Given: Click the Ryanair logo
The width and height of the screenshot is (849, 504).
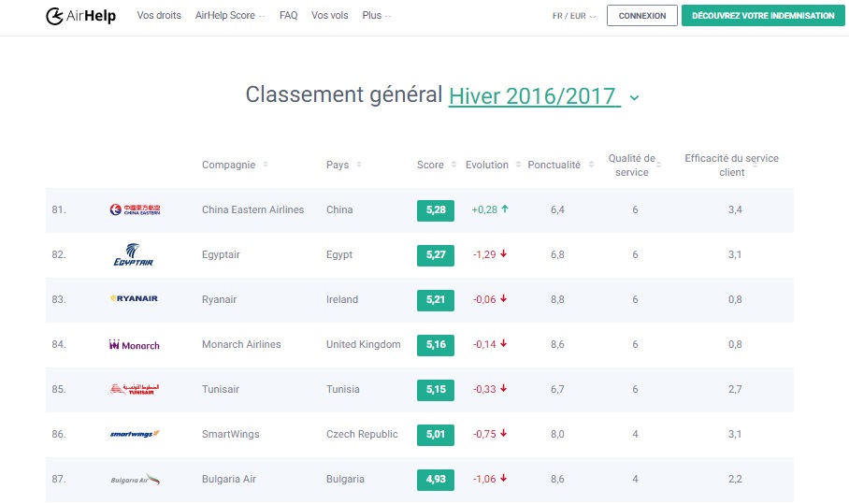Looking at the screenshot, I should pyautogui.click(x=134, y=298).
